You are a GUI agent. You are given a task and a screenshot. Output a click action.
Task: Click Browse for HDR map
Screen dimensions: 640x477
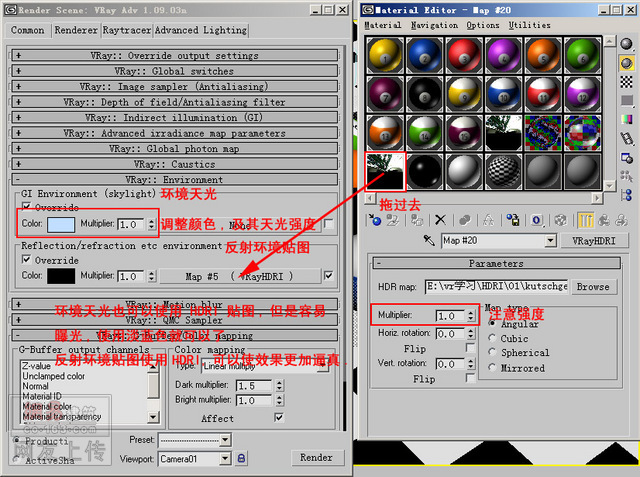pos(593,287)
